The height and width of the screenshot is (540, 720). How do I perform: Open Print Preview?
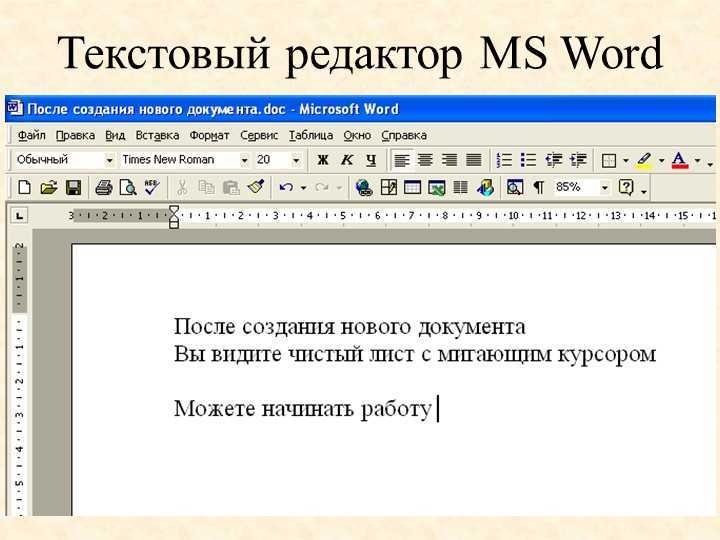(x=128, y=187)
